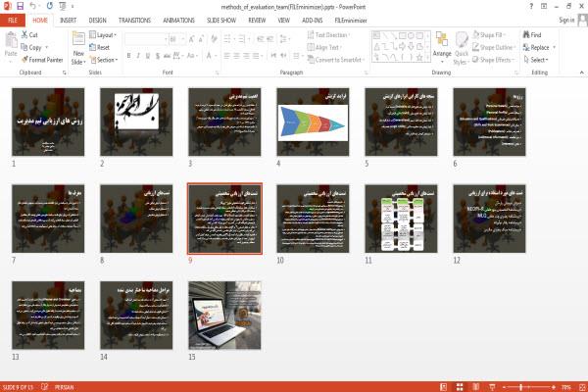This screenshot has width=588, height=392.
Task: Zoom in with the plus button
Action: pyautogui.click(x=554, y=387)
